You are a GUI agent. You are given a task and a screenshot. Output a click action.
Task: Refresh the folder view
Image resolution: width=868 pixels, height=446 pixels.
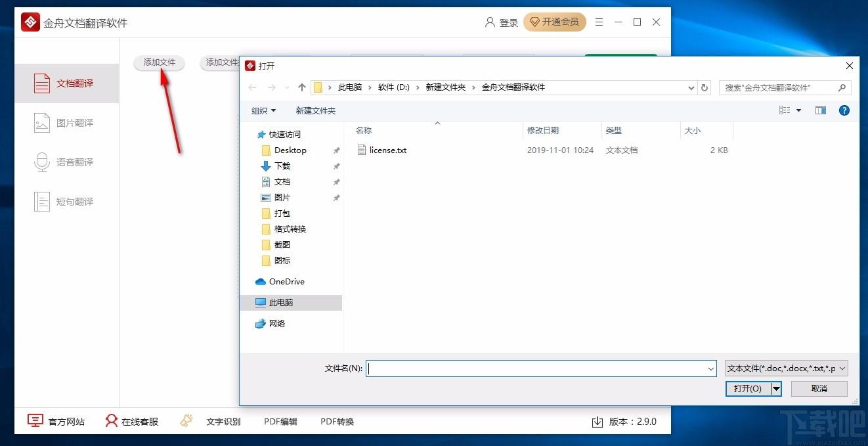tap(705, 87)
